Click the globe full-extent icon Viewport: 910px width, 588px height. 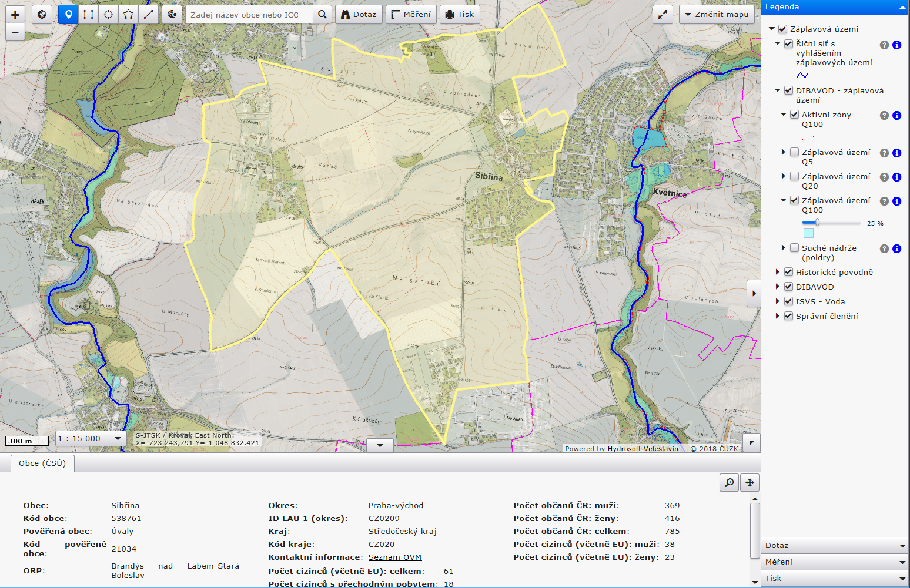point(42,14)
